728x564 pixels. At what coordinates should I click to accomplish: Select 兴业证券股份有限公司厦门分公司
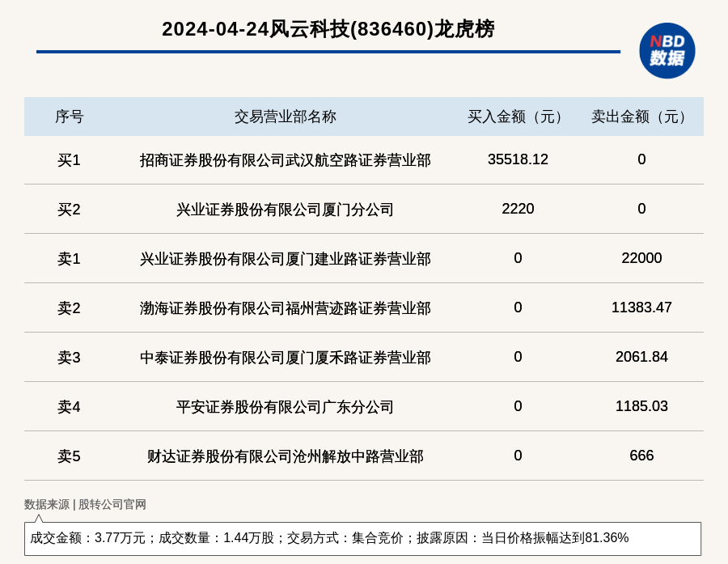tap(285, 210)
